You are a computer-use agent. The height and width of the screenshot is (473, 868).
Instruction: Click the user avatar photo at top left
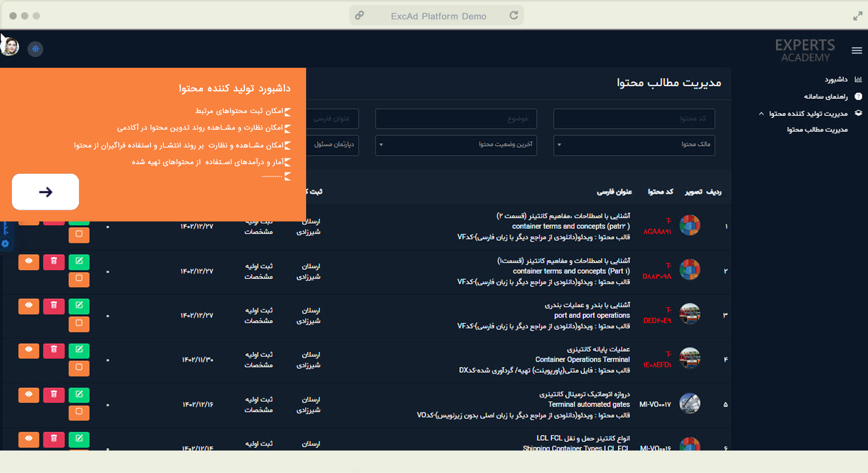click(x=10, y=47)
